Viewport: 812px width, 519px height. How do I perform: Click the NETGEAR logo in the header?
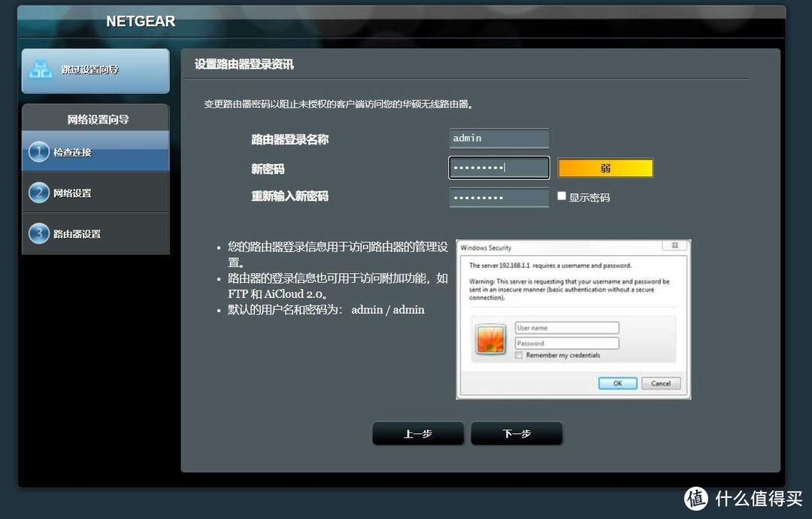(x=140, y=21)
